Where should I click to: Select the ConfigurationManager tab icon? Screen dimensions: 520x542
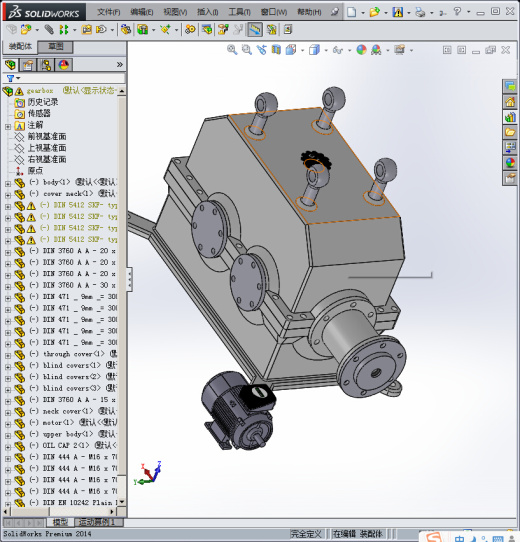coord(46,65)
